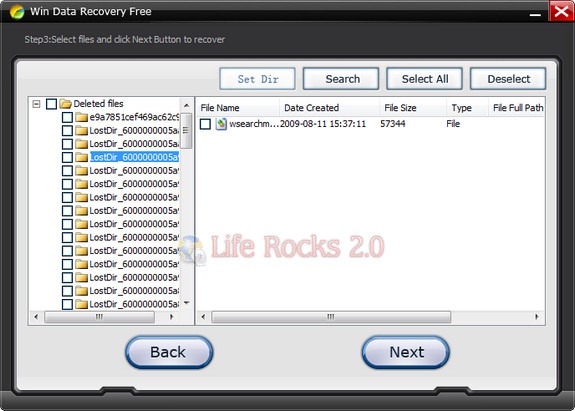The width and height of the screenshot is (575, 411).
Task: Click the folder tree's horizontal scrollbar thumb
Action: [99, 317]
